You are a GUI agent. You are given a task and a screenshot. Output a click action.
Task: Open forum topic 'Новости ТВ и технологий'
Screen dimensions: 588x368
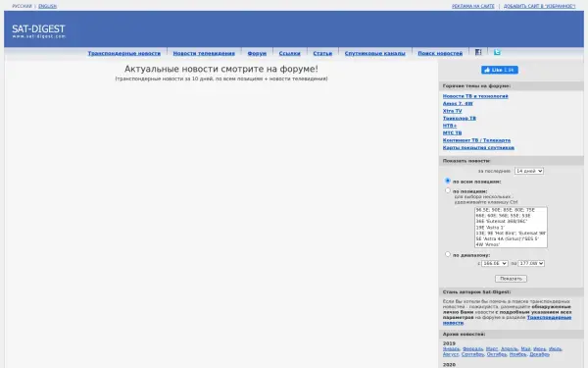pyautogui.click(x=475, y=96)
